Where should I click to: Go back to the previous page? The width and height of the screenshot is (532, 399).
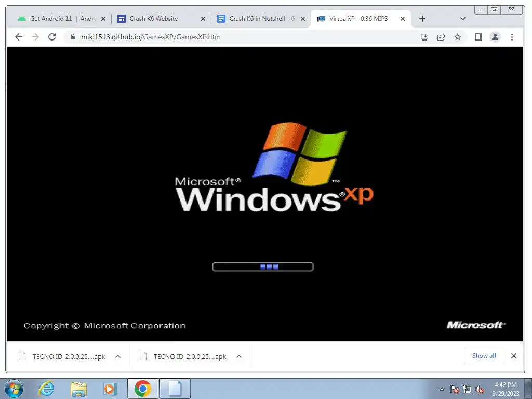coord(19,37)
